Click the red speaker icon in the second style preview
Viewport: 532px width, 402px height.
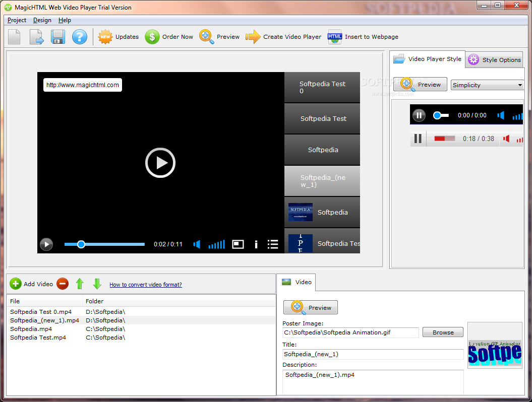pyautogui.click(x=507, y=139)
